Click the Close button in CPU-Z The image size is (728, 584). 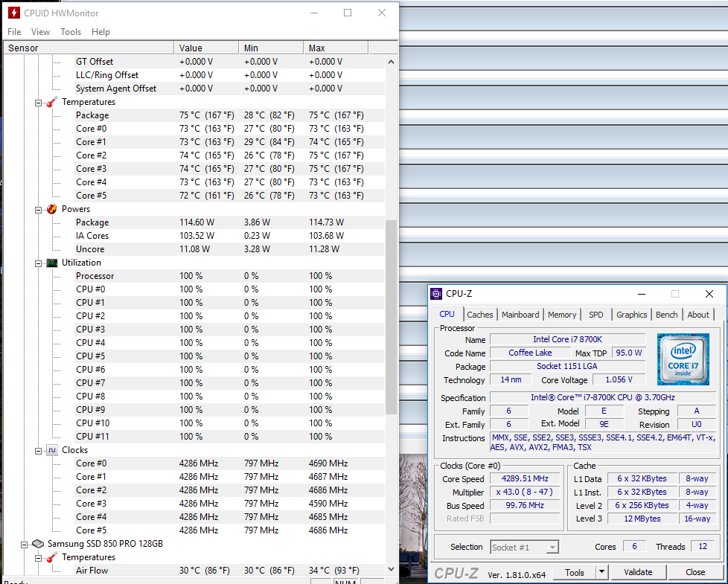[695, 572]
